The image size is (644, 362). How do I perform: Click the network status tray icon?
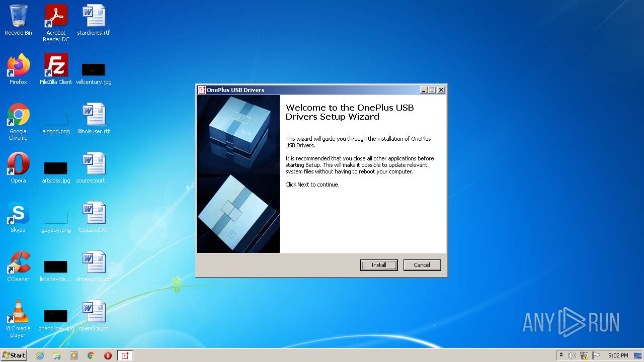tap(584, 355)
